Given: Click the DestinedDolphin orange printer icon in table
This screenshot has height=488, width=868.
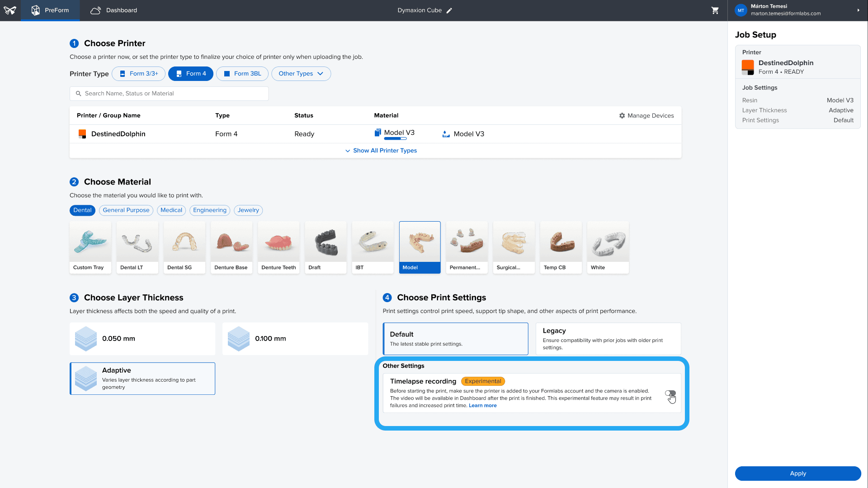Looking at the screenshot, I should point(82,134).
